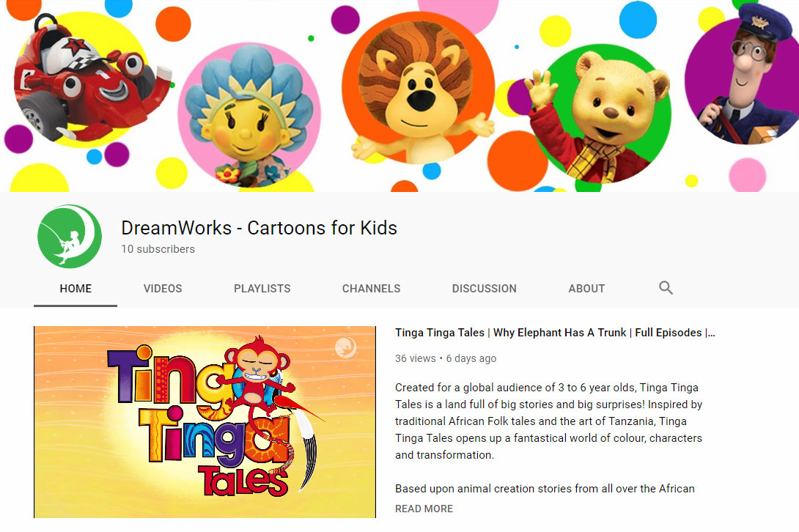799x532 pixels.
Task: Switch to the Videos tab
Action: coord(163,289)
